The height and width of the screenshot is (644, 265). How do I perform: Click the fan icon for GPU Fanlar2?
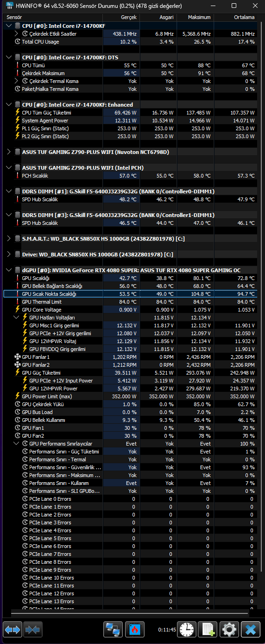point(18,365)
